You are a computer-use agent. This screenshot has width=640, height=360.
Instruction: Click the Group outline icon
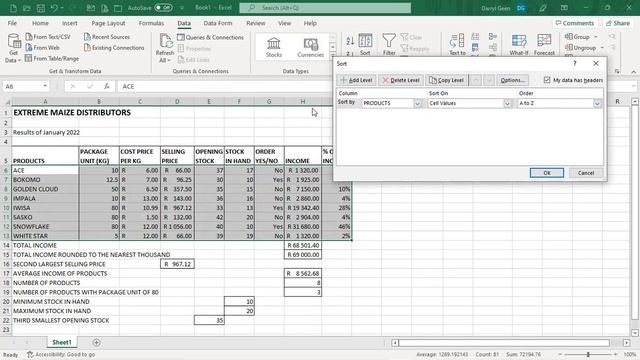click(x=569, y=37)
